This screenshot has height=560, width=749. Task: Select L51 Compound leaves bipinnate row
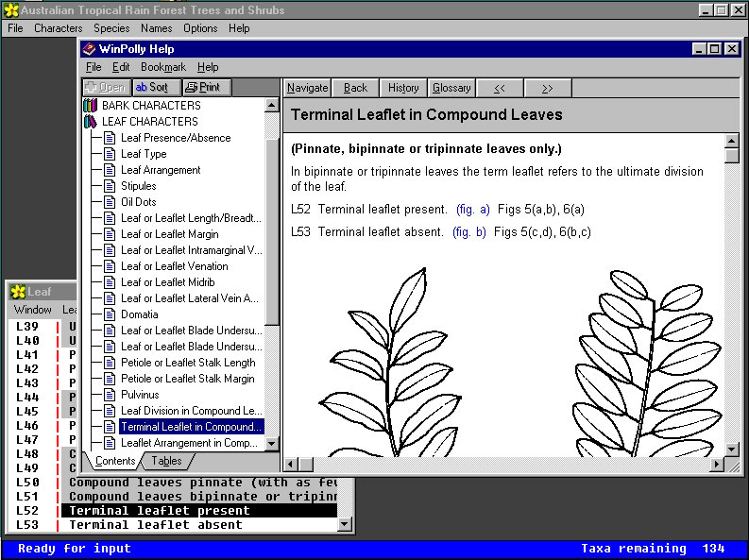point(175,497)
